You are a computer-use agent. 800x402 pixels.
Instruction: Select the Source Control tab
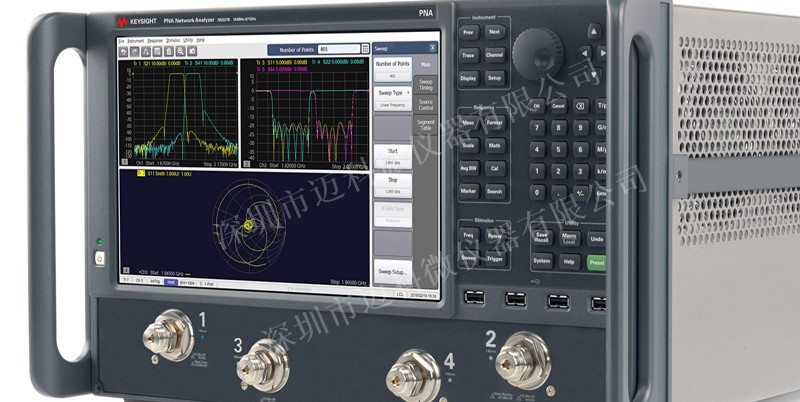click(x=426, y=105)
